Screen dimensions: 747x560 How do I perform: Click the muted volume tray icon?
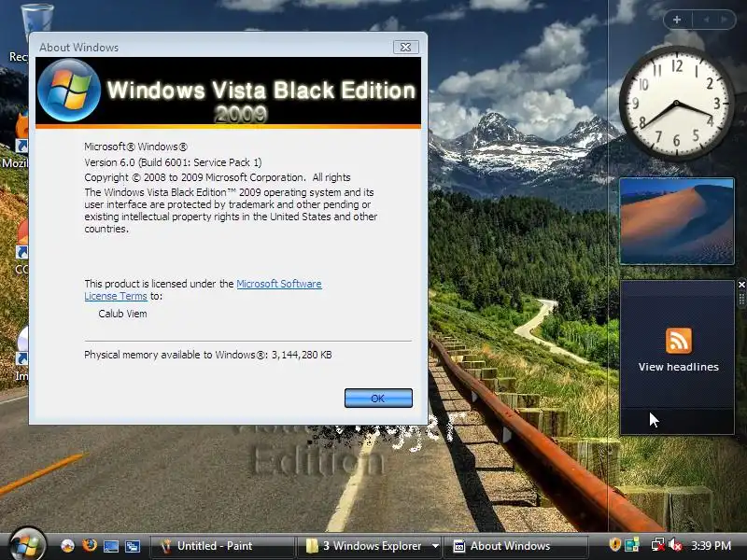click(x=675, y=544)
